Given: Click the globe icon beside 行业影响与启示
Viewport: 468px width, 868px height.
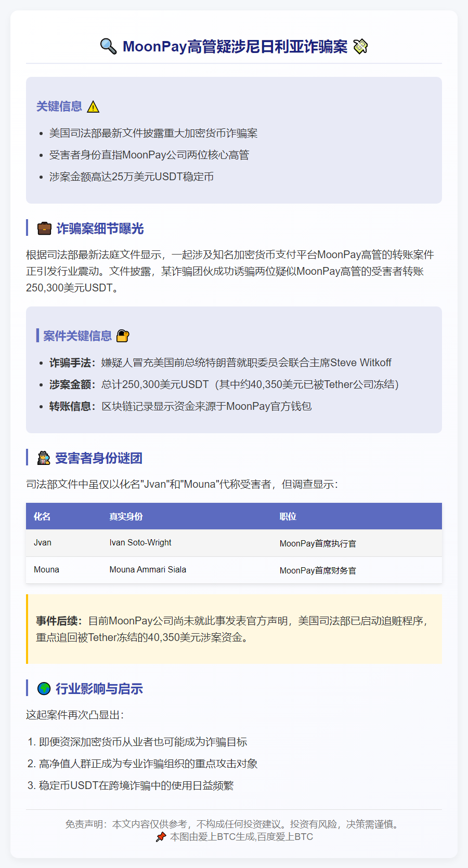Looking at the screenshot, I should (44, 689).
